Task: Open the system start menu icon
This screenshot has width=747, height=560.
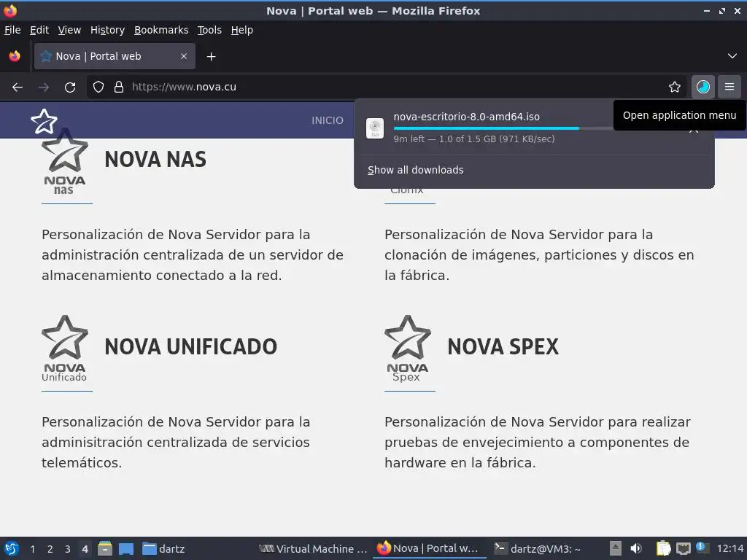Action: click(x=12, y=548)
